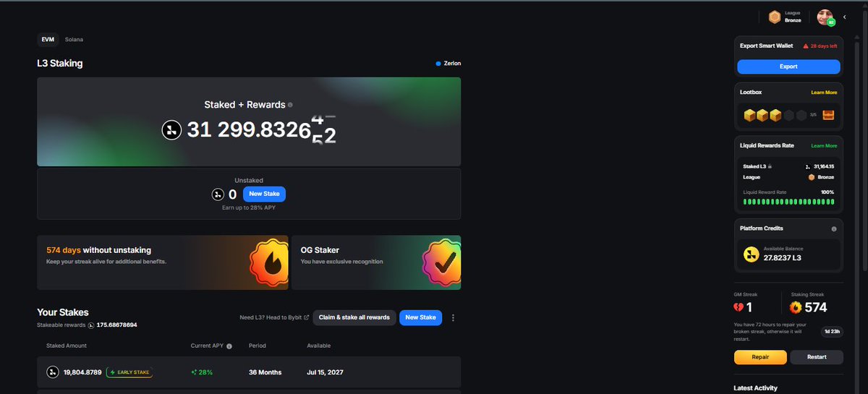Click the stakeable rewards L3 icon

point(91,325)
